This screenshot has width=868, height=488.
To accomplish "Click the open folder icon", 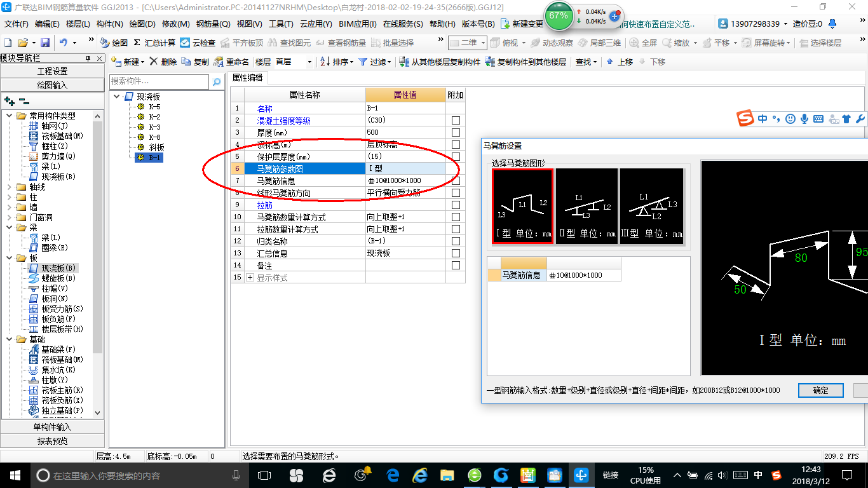I will coord(22,43).
